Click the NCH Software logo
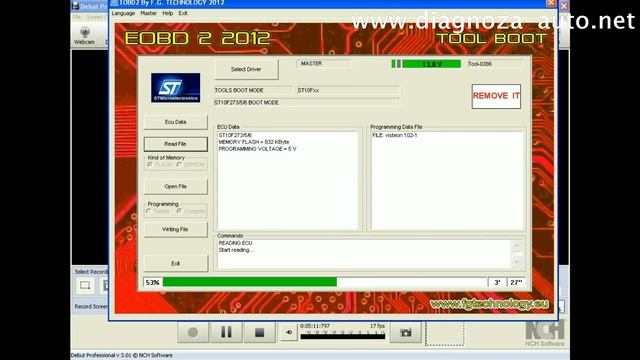This screenshot has height=360, width=640. pos(545,333)
